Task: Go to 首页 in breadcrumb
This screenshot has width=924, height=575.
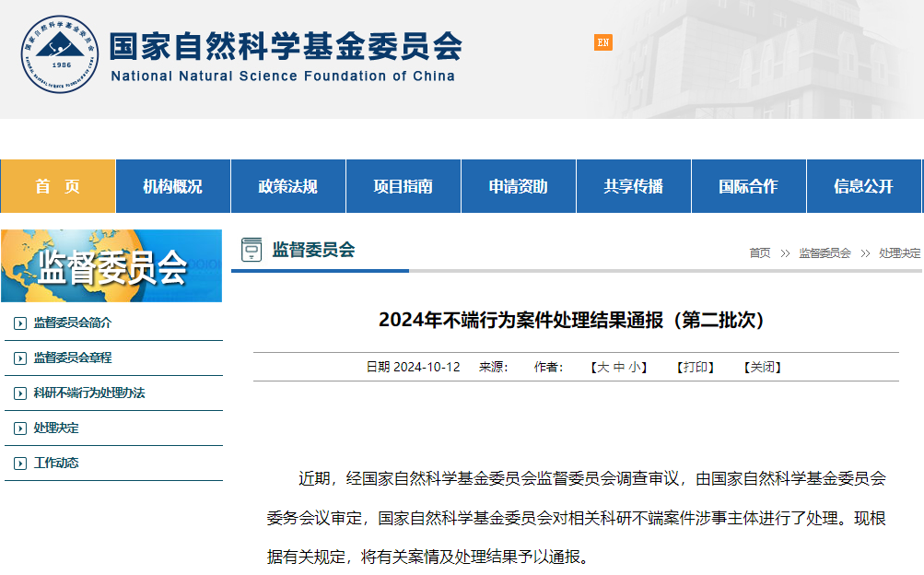Action: 760,253
